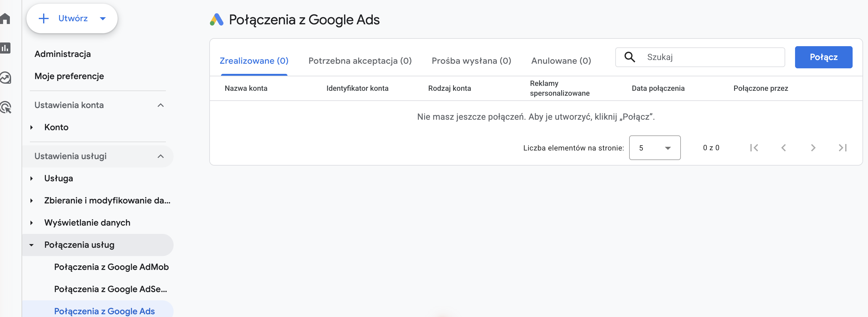Viewport: 868px width, 317px height.
Task: Expand the Wyświetlanie danych item
Action: click(x=31, y=223)
